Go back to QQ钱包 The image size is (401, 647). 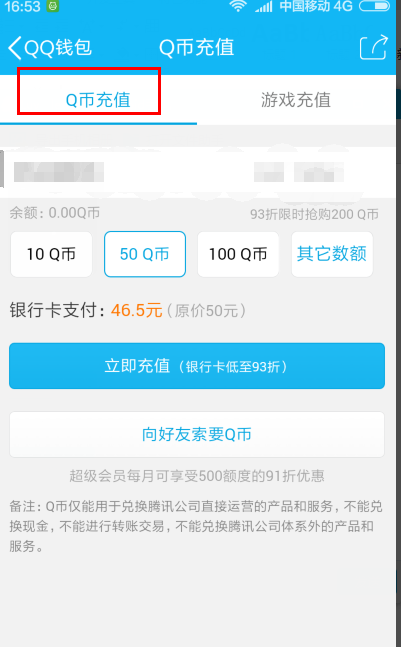pos(50,48)
